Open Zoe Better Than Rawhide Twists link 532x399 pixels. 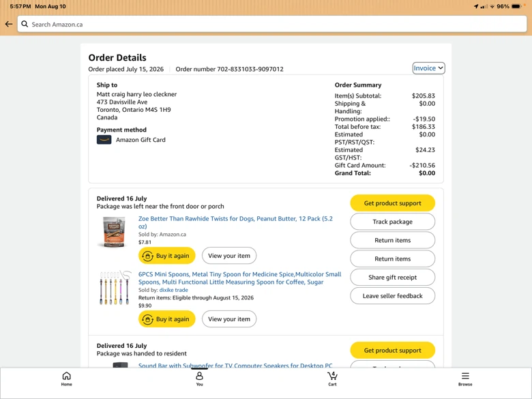coord(235,222)
